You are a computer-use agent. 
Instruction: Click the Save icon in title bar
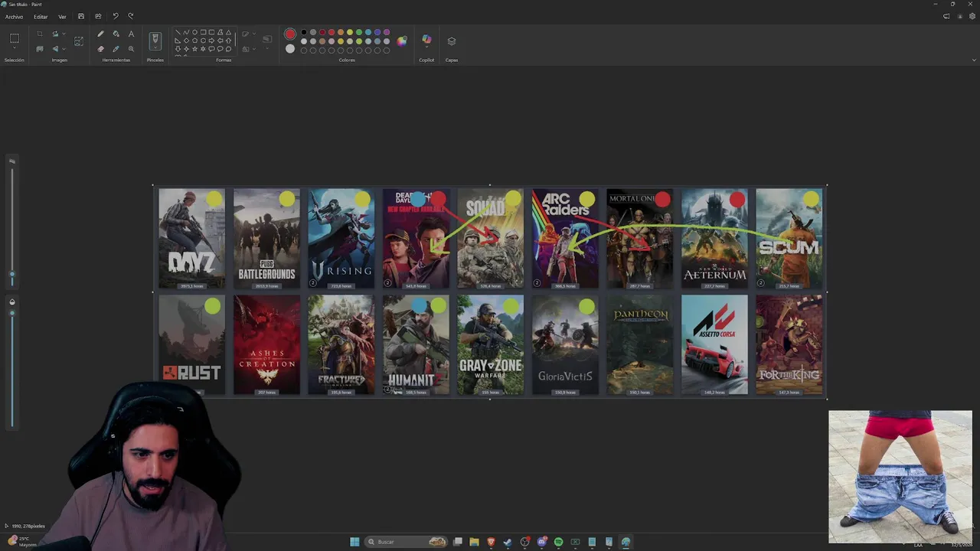click(81, 16)
